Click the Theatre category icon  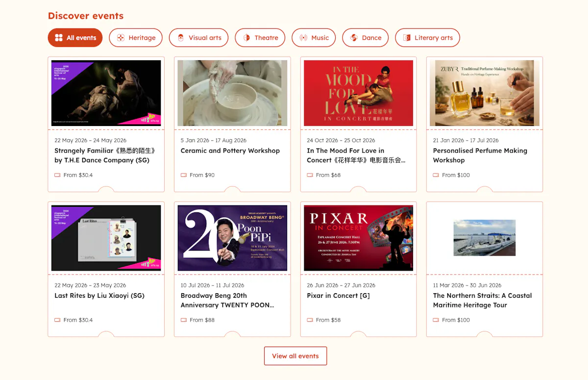pyautogui.click(x=246, y=38)
